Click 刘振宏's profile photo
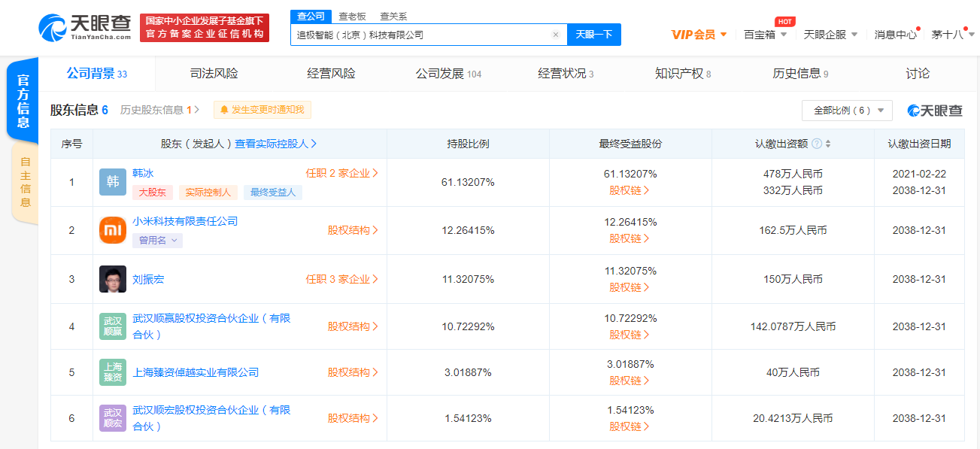 [113, 279]
